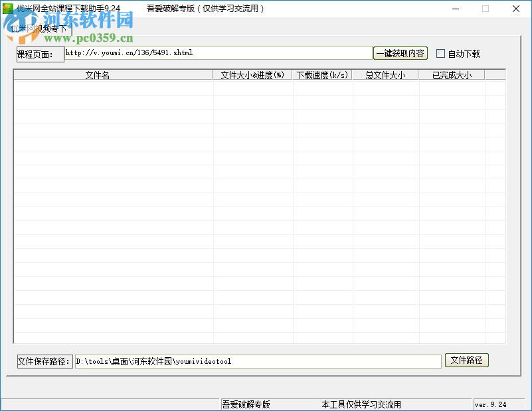
Task: Minimize the downloader window
Action: click(456, 9)
